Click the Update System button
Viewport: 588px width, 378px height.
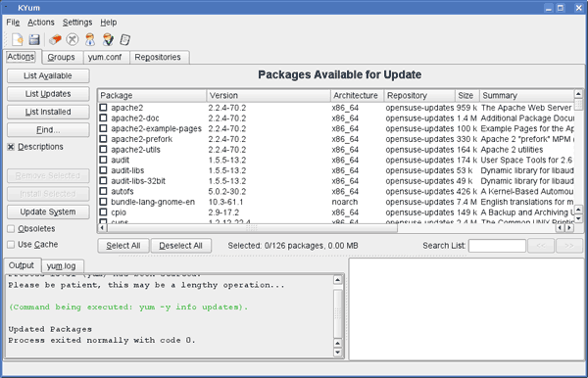[x=48, y=212]
